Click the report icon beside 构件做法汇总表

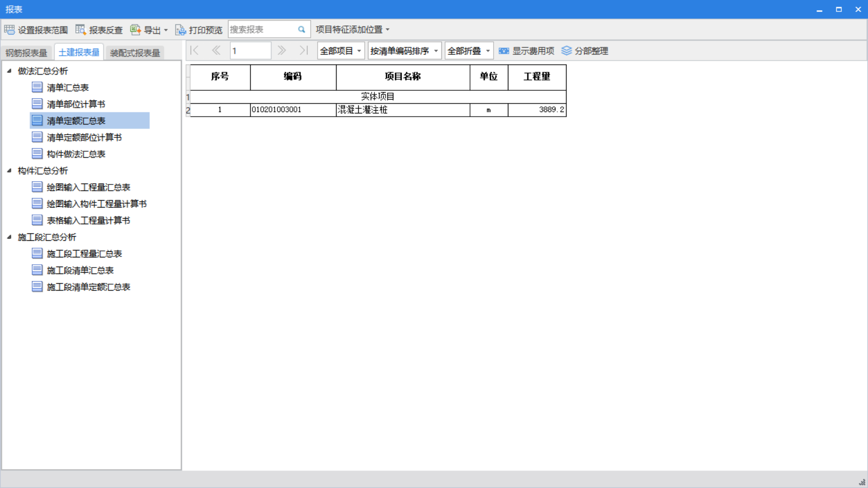point(37,154)
